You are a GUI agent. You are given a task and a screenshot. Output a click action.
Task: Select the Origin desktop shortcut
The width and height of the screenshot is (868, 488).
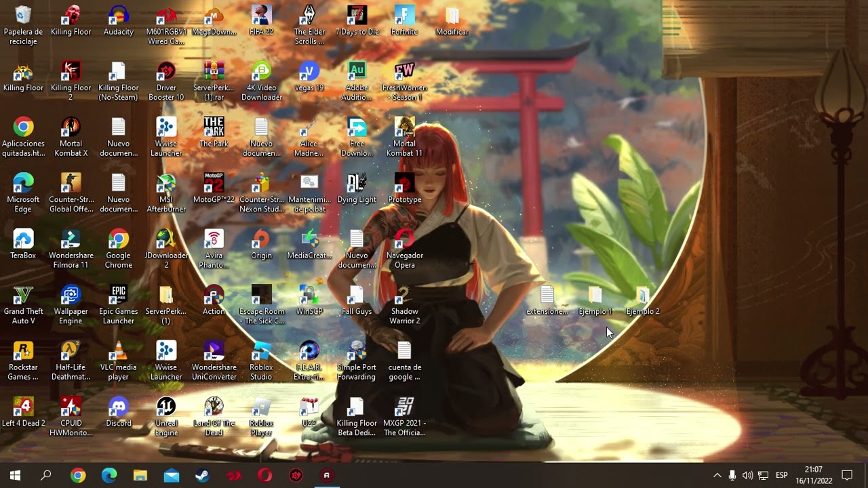[261, 245]
